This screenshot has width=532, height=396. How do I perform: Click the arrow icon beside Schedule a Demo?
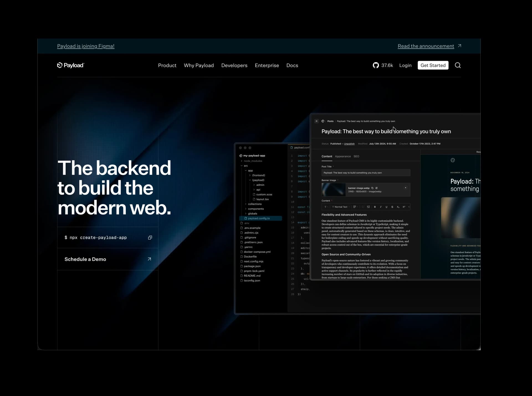point(149,259)
